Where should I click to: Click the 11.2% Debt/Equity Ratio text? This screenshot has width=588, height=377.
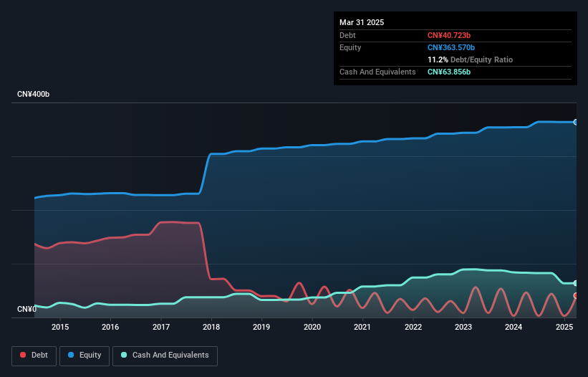[470, 59]
